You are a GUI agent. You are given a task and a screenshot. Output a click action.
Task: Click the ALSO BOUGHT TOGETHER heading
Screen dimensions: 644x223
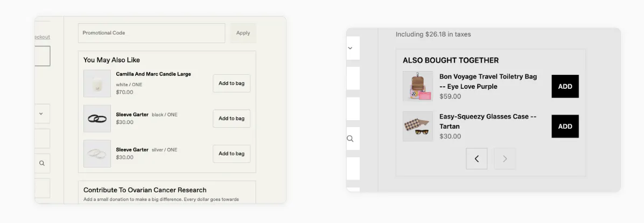pos(451,60)
